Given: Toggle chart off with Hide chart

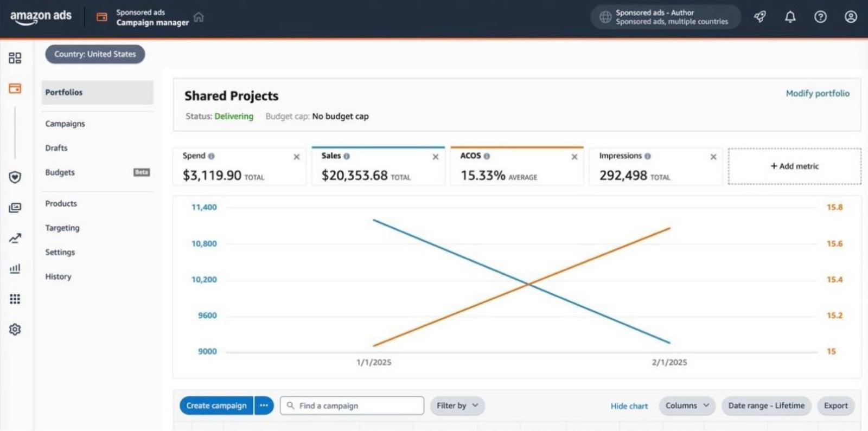Looking at the screenshot, I should (x=629, y=406).
